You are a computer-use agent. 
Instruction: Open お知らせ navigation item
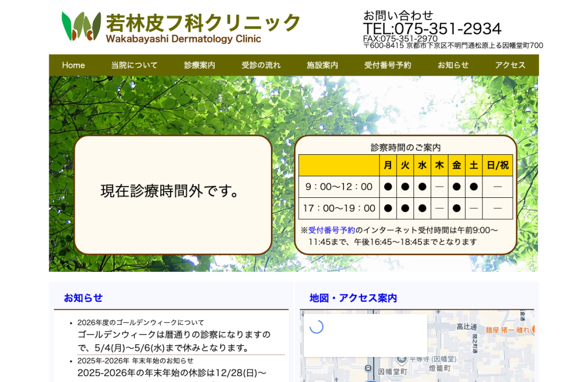click(453, 65)
